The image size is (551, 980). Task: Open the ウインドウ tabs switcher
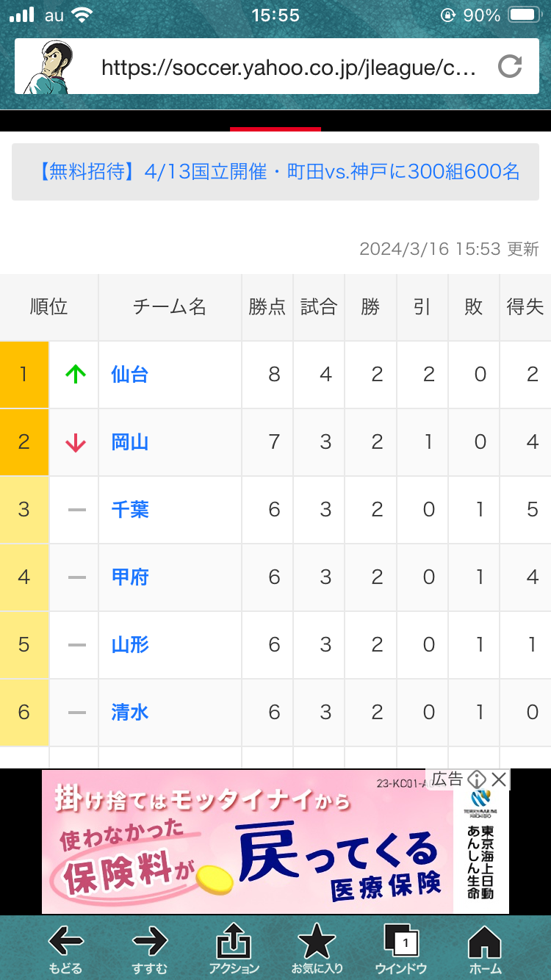tap(401, 948)
